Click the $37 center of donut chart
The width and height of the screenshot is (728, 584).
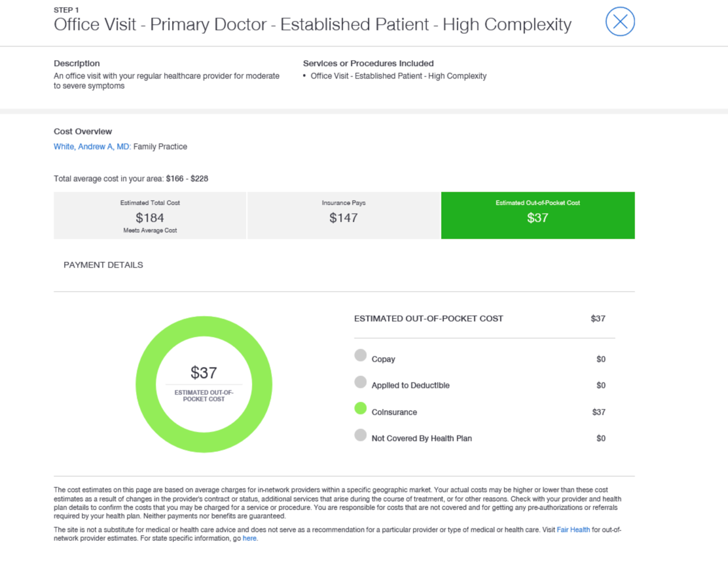[204, 373]
